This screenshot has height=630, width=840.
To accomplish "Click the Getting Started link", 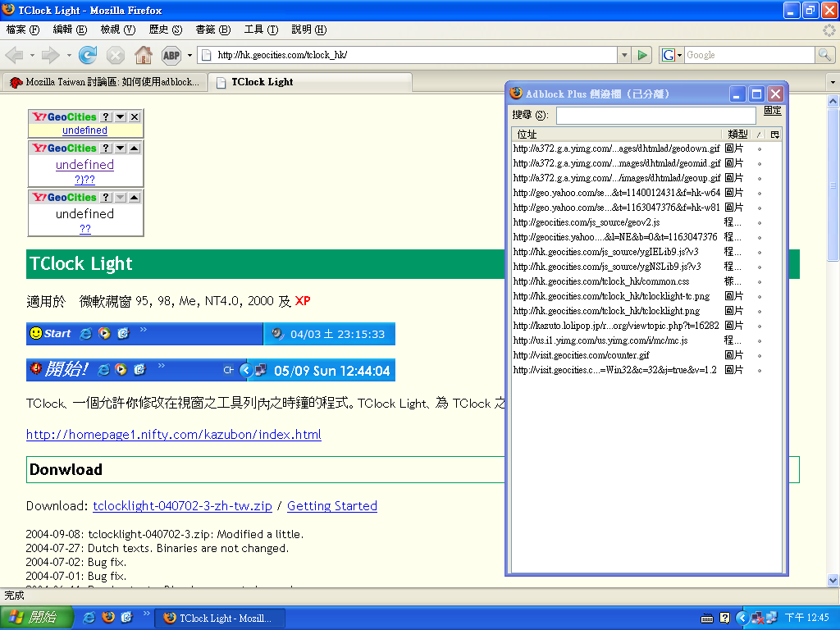I will [331, 506].
